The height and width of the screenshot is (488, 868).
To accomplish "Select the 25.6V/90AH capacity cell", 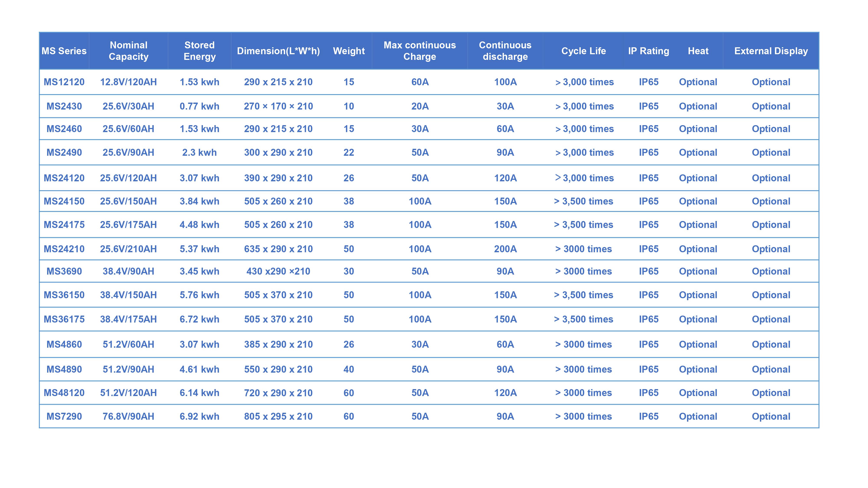I will click(128, 152).
